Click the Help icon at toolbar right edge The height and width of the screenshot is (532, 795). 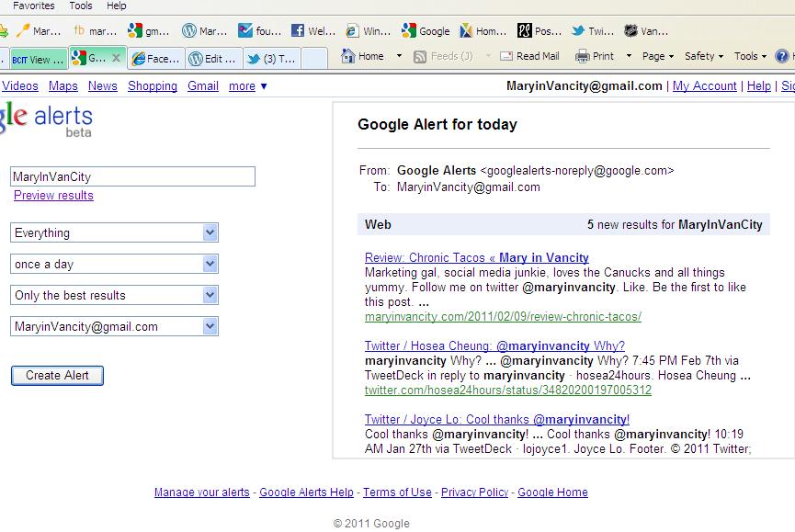pyautogui.click(x=783, y=56)
